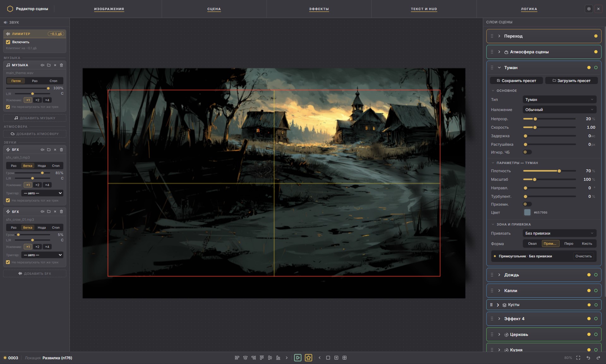
Task: Switch to the "ЭФФЕКТЫ" tab
Action: [319, 9]
